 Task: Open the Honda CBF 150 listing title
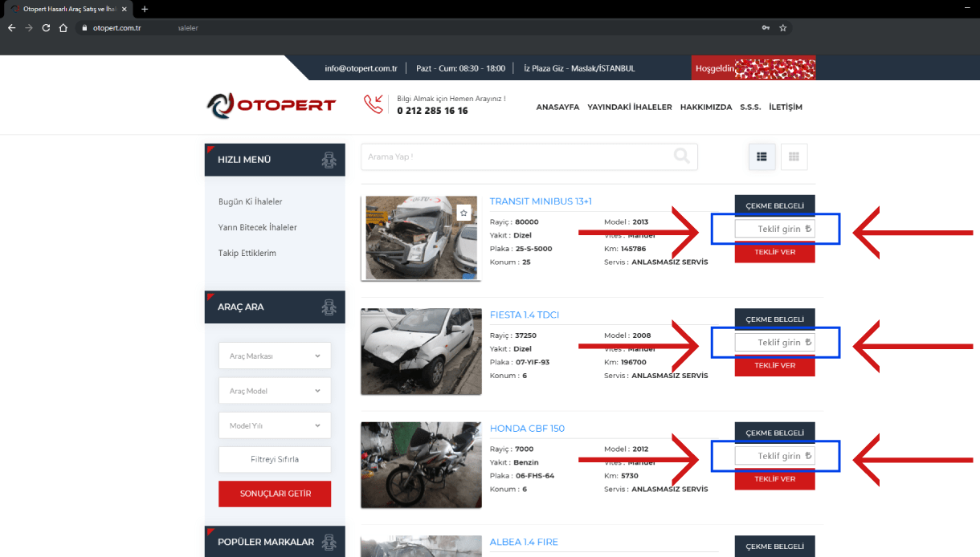click(x=527, y=429)
